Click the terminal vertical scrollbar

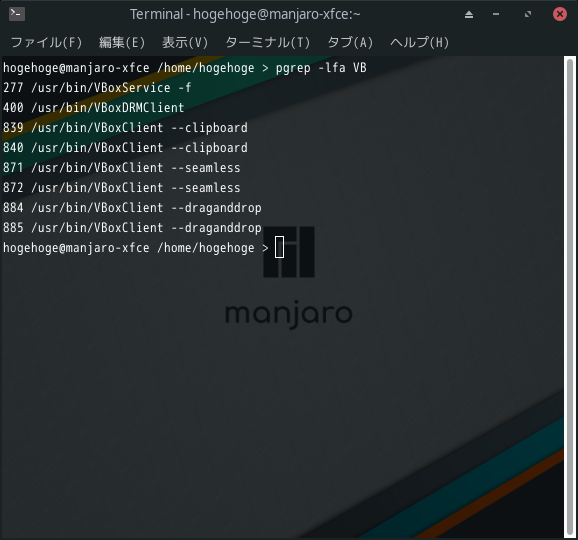pyautogui.click(x=570, y=297)
